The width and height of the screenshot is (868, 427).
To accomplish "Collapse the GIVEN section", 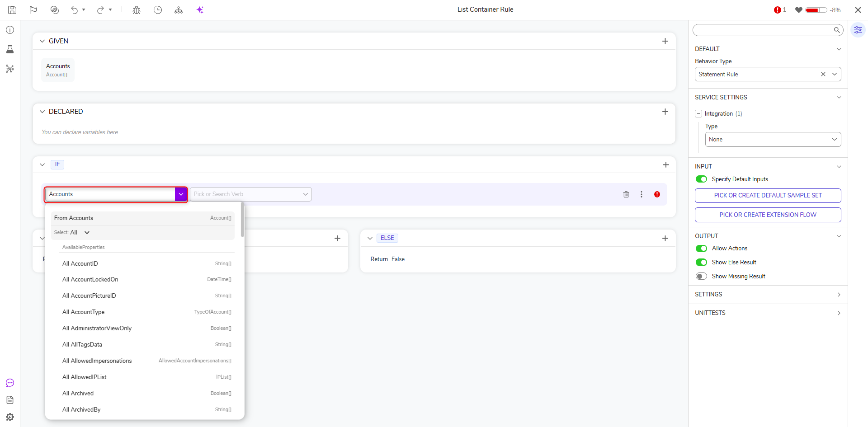I will coord(42,41).
